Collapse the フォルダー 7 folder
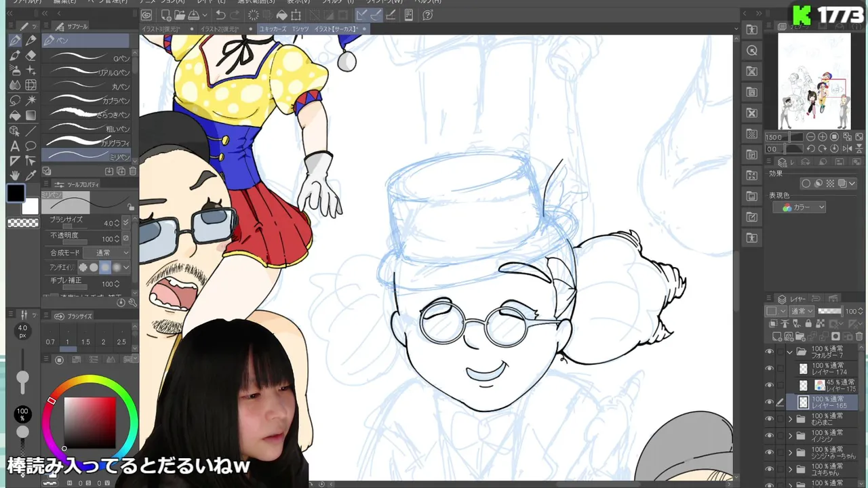Screen dimensions: 868x488 tap(790, 352)
